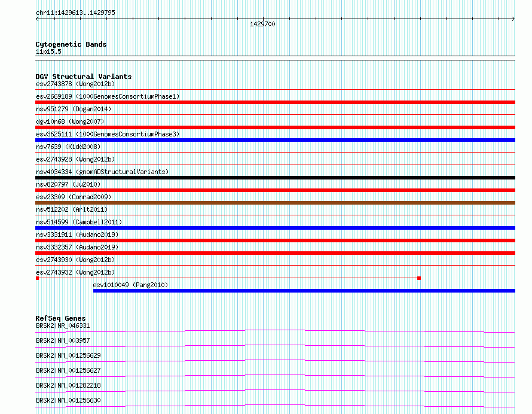The width and height of the screenshot is (532, 414).
Task: Select the nsv820797 red variant bar
Action: click(275, 190)
